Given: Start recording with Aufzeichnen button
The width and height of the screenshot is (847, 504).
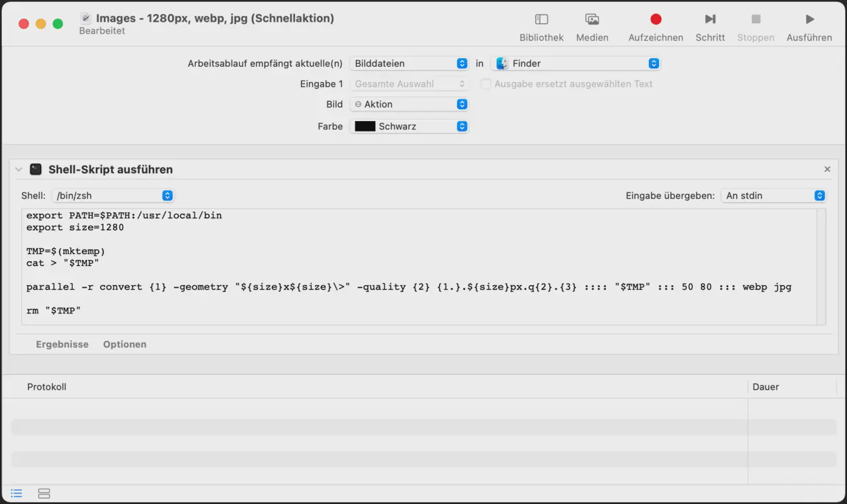Looking at the screenshot, I should [x=656, y=28].
